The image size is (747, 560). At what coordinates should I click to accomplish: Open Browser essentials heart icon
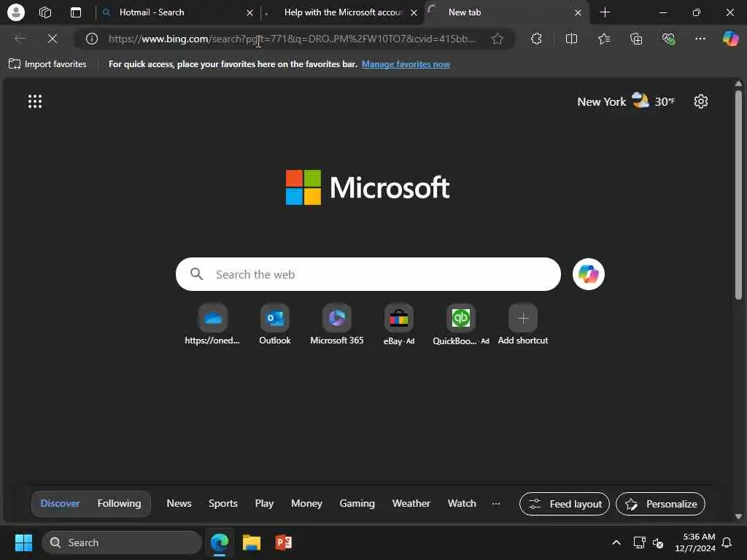click(x=668, y=39)
